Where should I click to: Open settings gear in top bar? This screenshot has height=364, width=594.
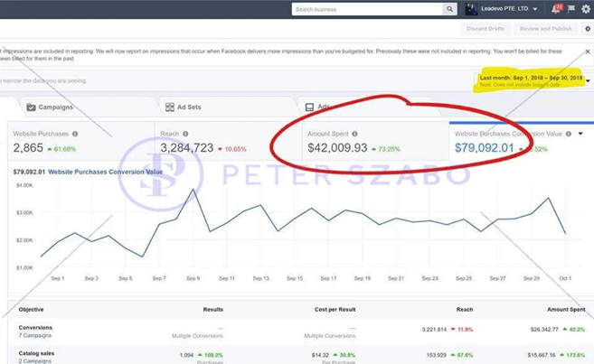(x=586, y=9)
